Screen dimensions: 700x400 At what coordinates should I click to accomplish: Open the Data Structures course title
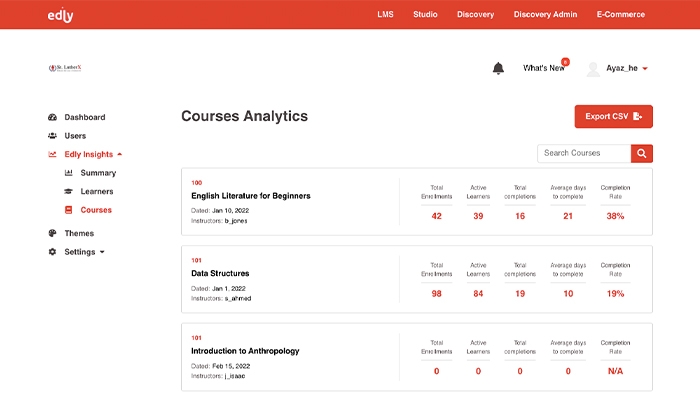220,273
